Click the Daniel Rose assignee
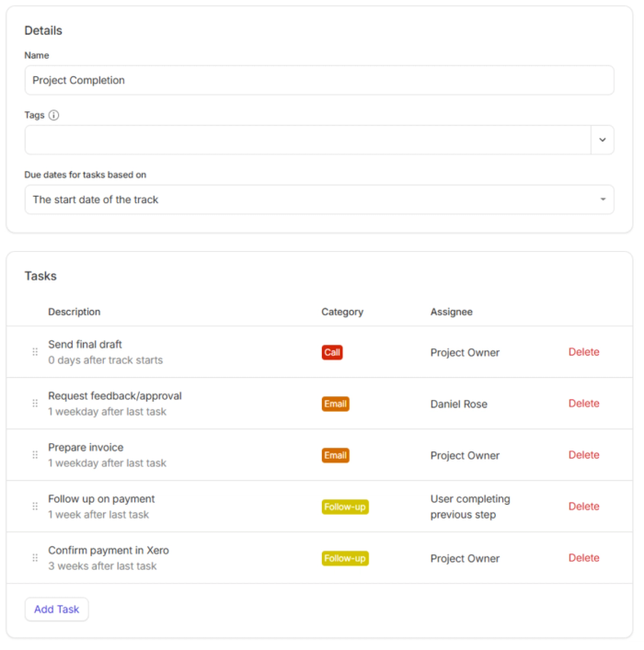This screenshot has width=644, height=650. pos(458,404)
